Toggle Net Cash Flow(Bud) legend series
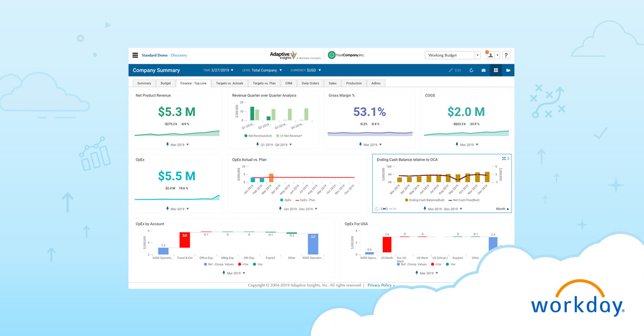644x336 pixels. point(465,200)
